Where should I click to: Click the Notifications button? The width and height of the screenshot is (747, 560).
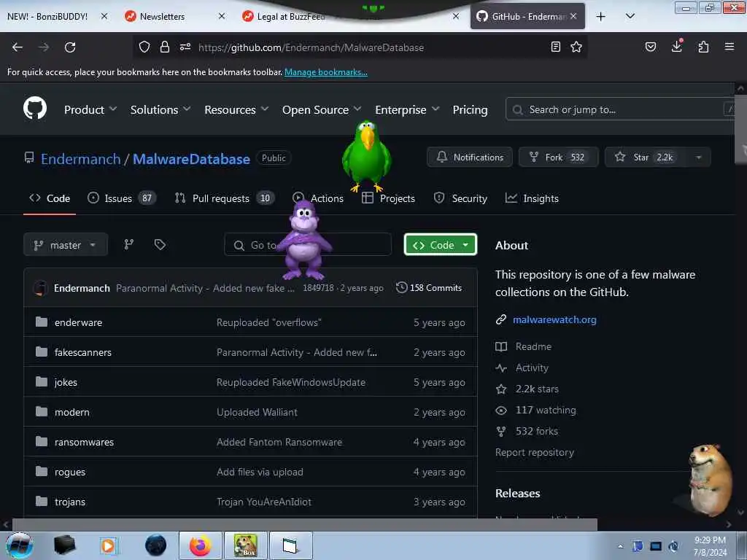click(x=470, y=157)
